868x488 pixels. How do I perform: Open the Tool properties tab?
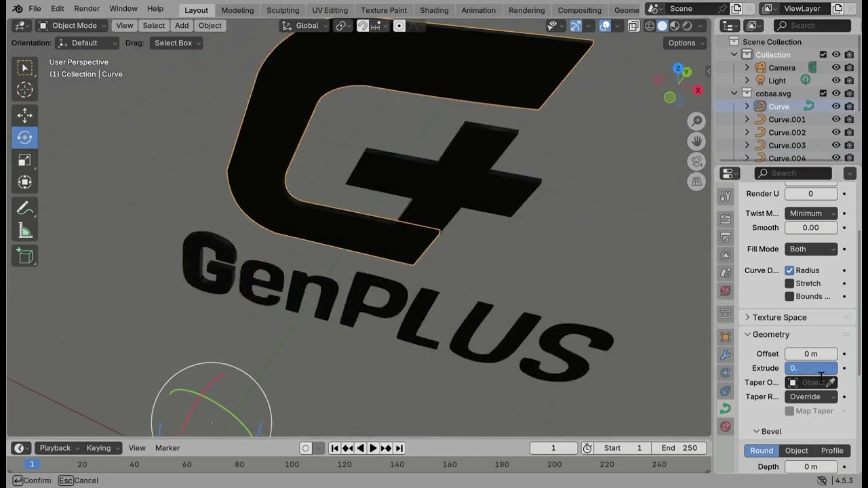pos(726,197)
